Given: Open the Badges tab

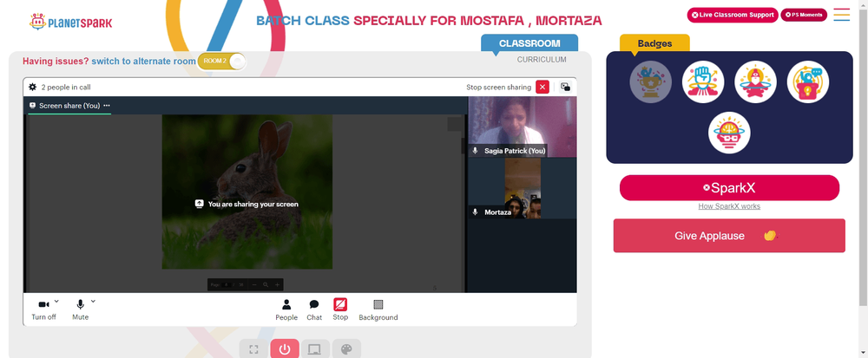Looking at the screenshot, I should point(654,43).
